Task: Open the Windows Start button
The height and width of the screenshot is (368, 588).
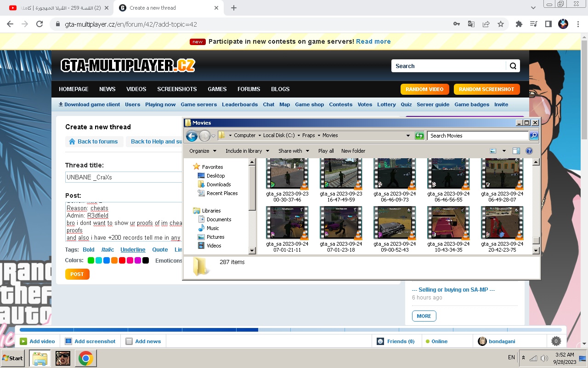Action: (13, 358)
